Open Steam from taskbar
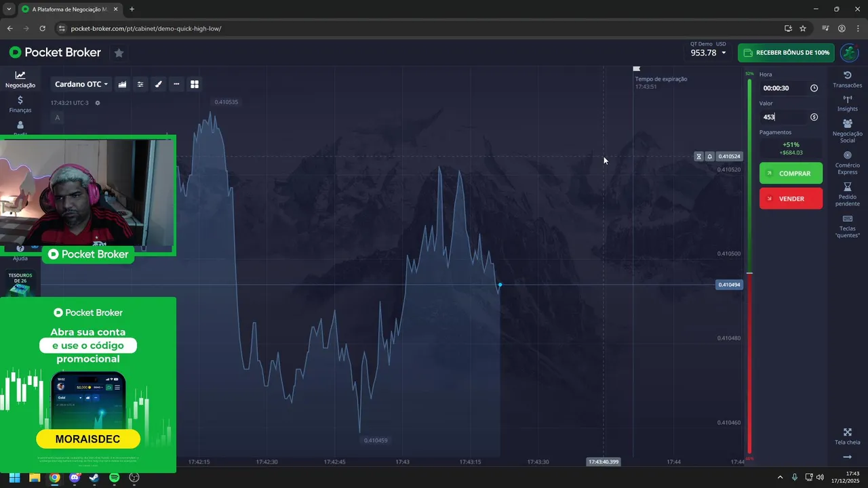 pos(94,477)
